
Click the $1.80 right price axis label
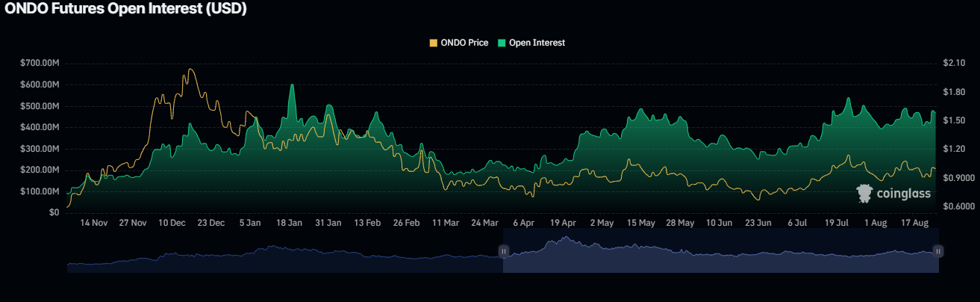pos(955,92)
